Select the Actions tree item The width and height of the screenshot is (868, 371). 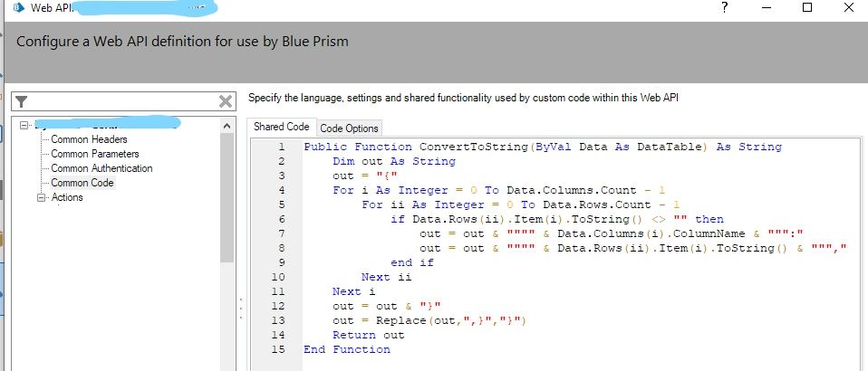[68, 197]
